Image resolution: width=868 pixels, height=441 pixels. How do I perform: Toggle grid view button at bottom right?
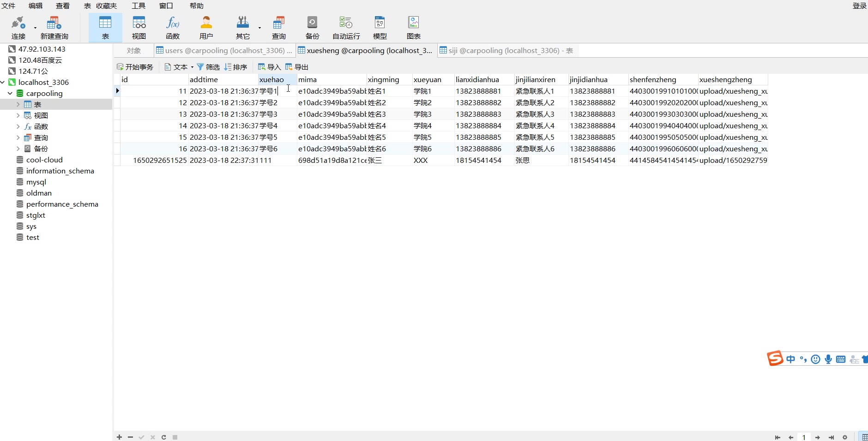tap(864, 437)
